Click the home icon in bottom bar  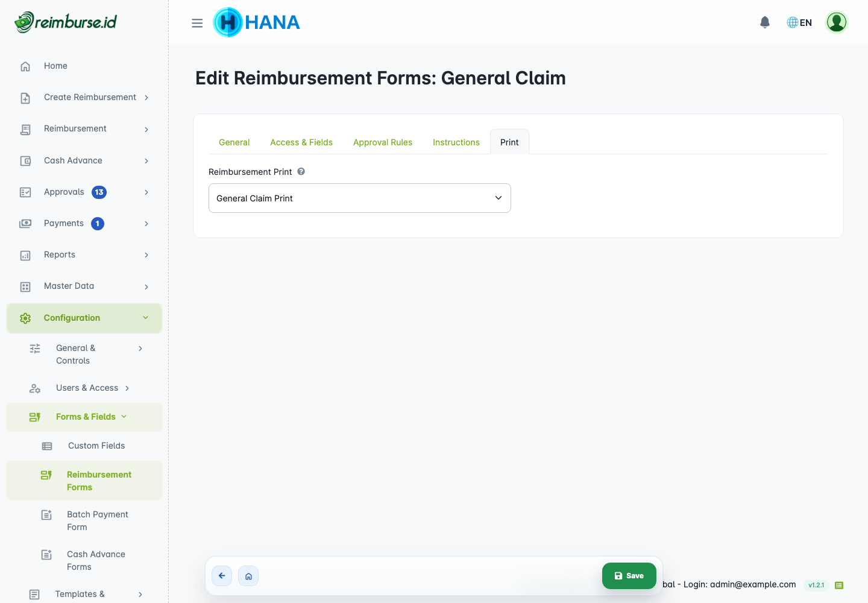click(x=248, y=576)
